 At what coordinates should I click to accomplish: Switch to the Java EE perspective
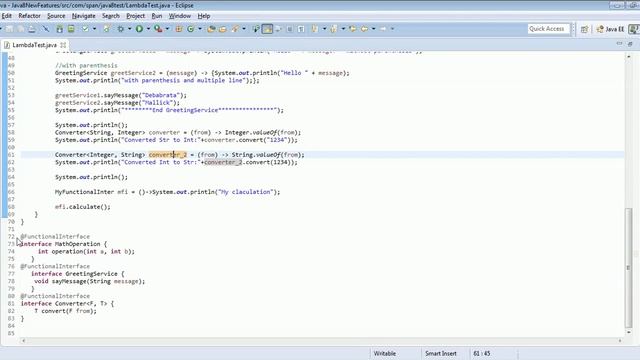610,29
